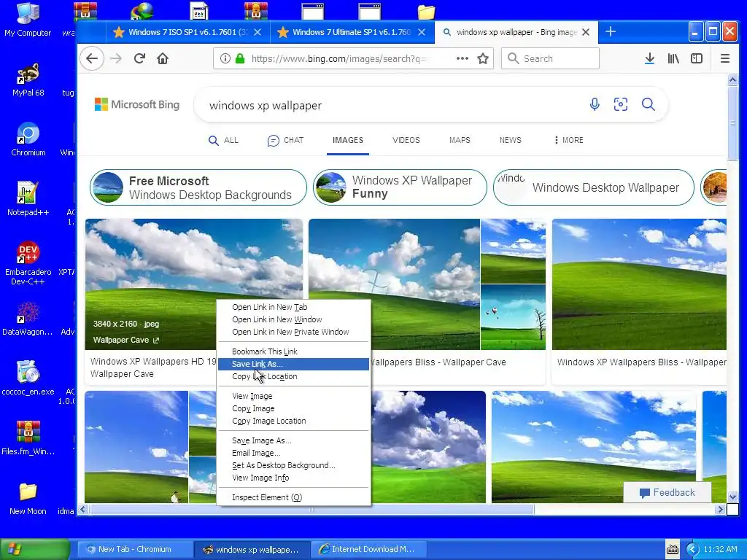Choose Inspect Element from context menu
The height and width of the screenshot is (560, 747).
[293, 497]
